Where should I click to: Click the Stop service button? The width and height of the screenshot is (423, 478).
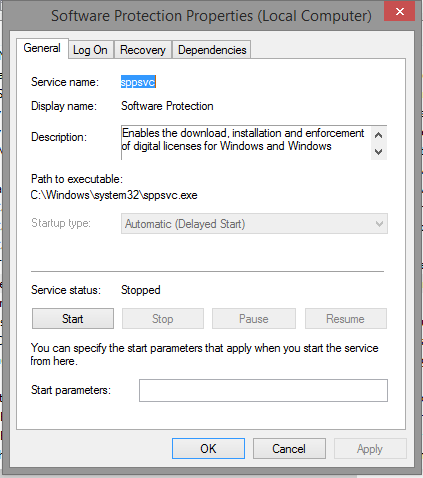tap(163, 319)
